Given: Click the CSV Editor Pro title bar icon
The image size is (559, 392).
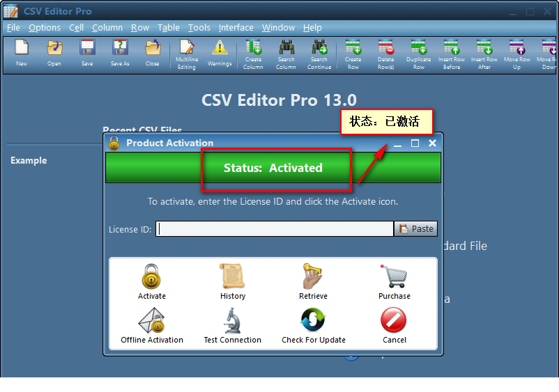Looking at the screenshot, I should [x=10, y=11].
